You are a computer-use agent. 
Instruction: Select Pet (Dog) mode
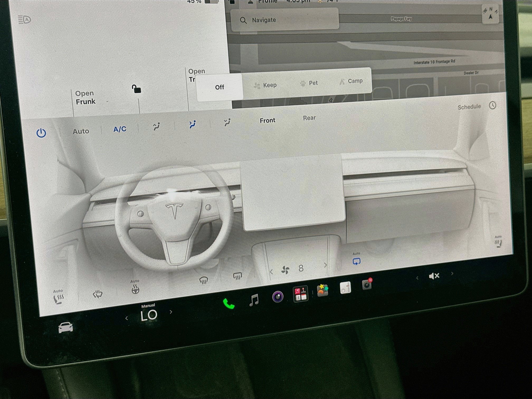point(309,83)
